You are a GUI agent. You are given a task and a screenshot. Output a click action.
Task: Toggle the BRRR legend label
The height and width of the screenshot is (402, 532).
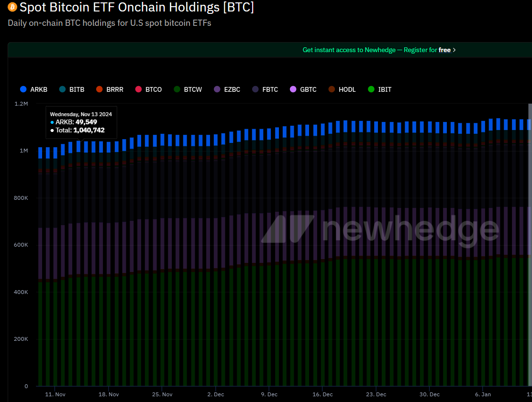click(115, 89)
